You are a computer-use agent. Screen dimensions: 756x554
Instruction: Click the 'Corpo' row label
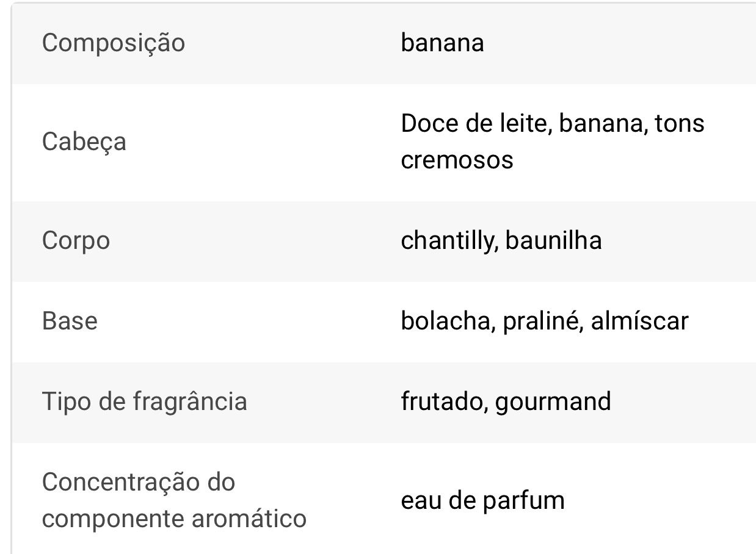(76, 240)
